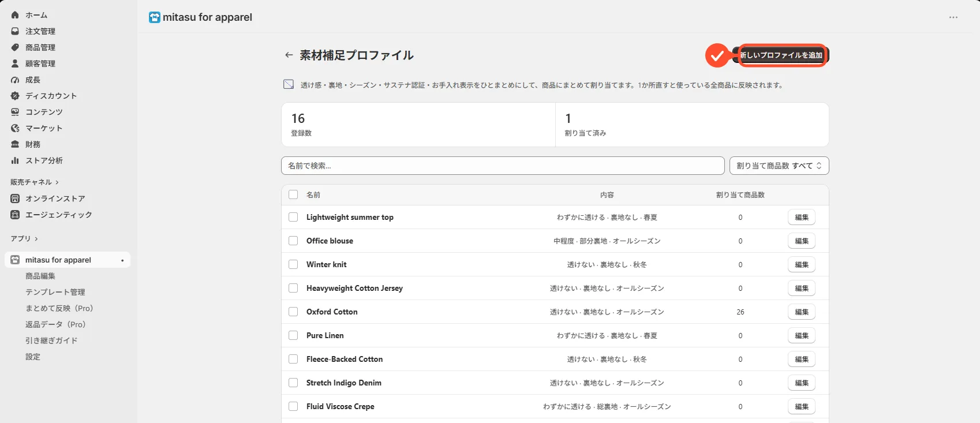The height and width of the screenshot is (423, 980).
Task: Check the Heavyweight Cotton Jersey row
Action: (293, 288)
